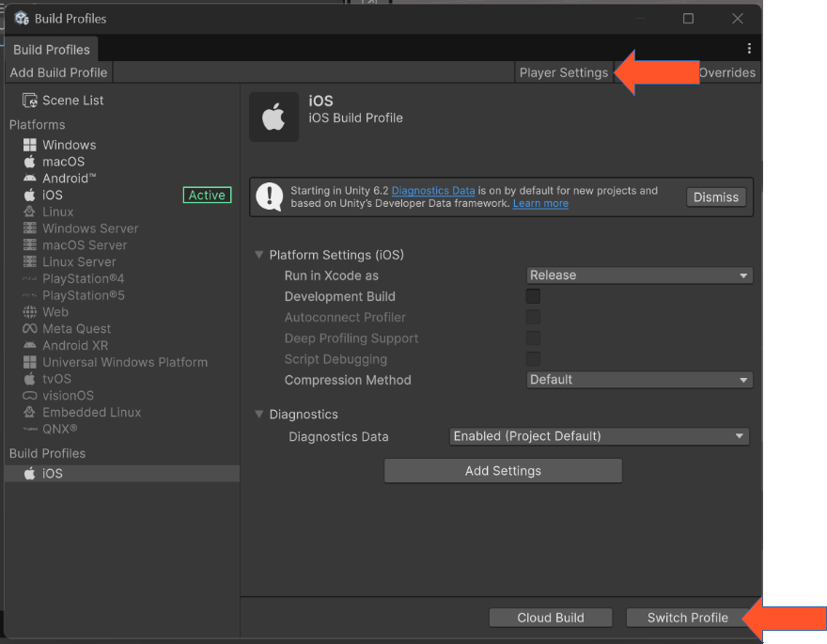The image size is (827, 644).
Task: Select the Meta Quest platform
Action: point(122,329)
